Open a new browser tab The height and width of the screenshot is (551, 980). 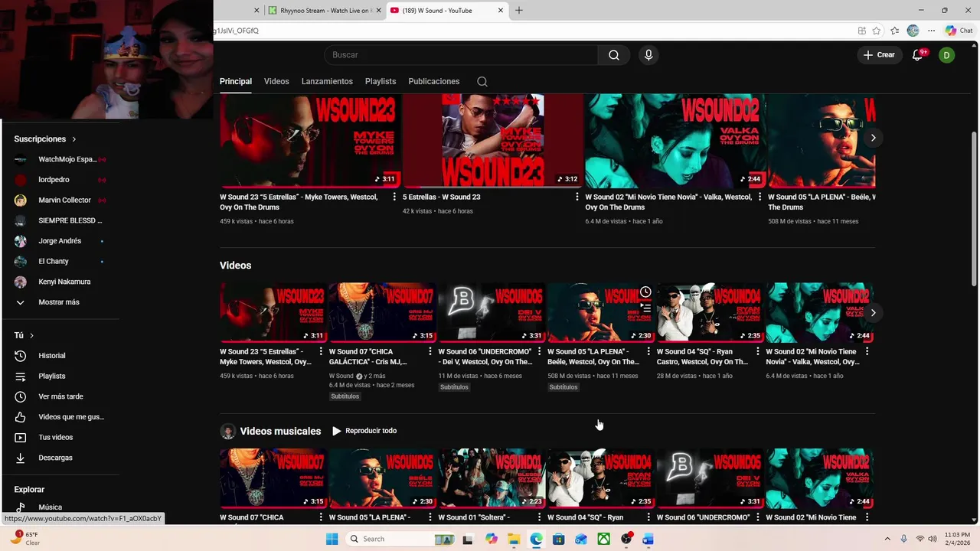[x=519, y=11]
